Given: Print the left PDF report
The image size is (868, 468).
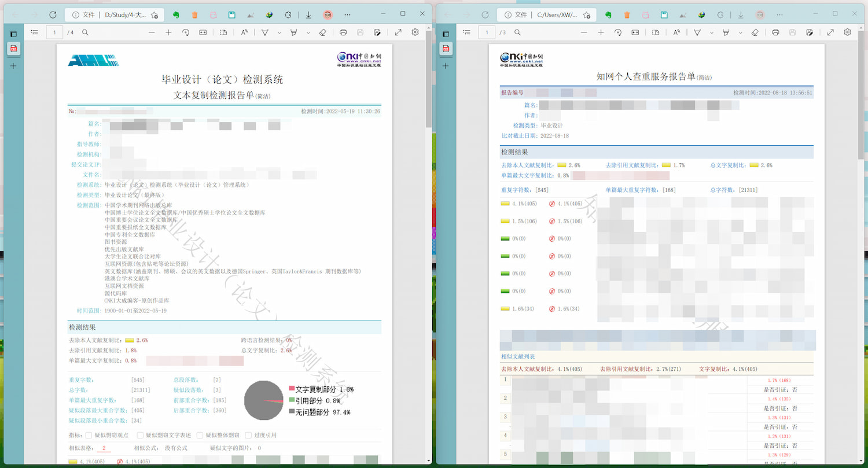Looking at the screenshot, I should pos(344,32).
